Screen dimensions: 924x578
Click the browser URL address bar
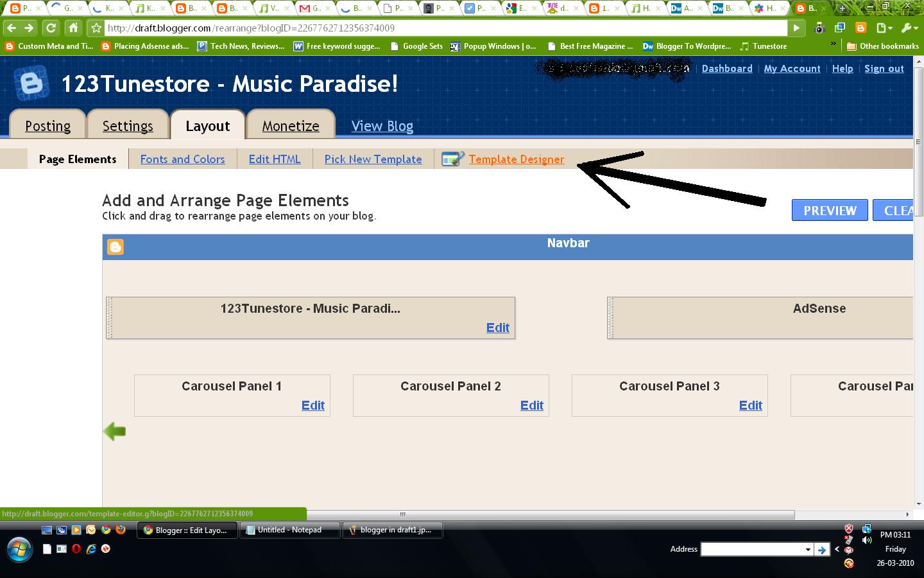[443, 28]
